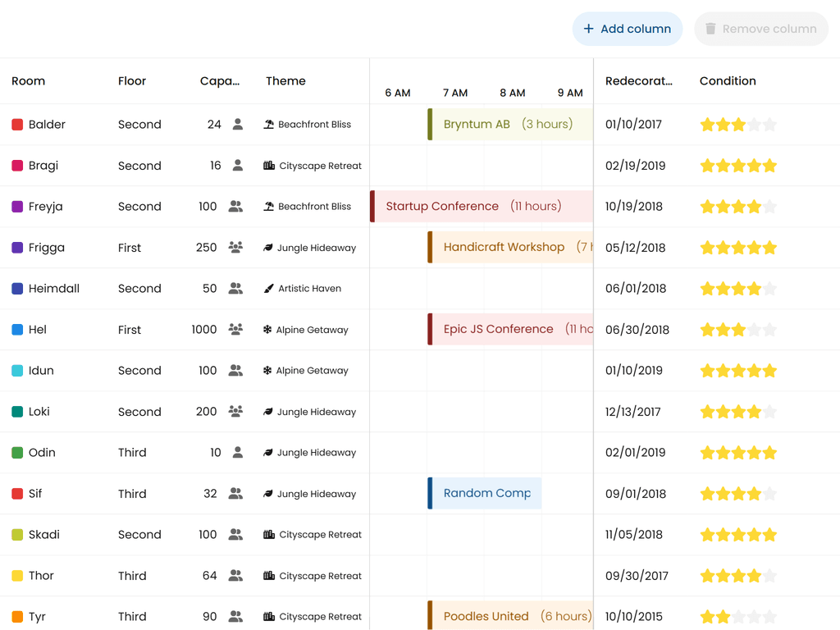Click the fifth star in Sif row

pos(769,494)
